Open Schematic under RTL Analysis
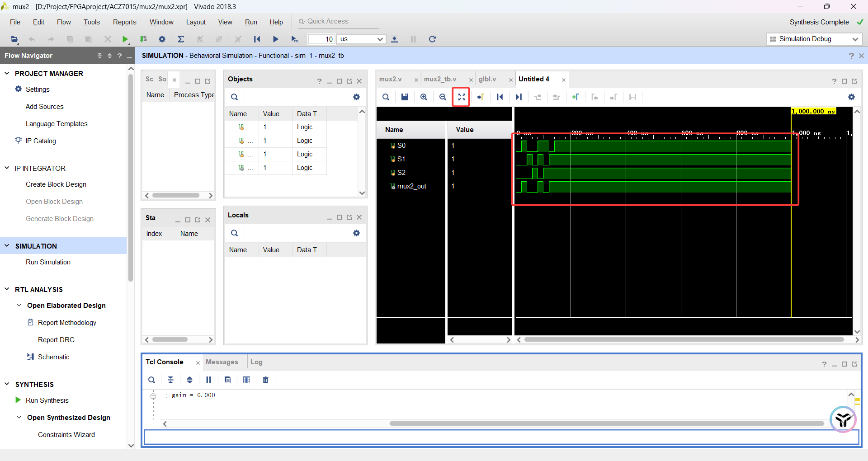 click(x=53, y=357)
